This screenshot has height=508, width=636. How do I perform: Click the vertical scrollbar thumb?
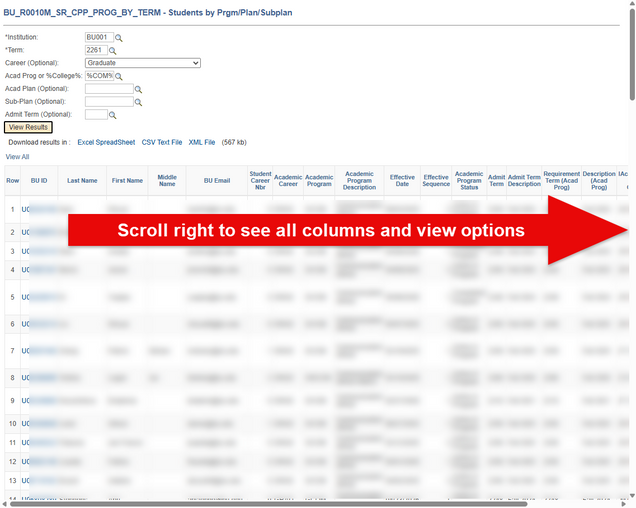coord(632,55)
